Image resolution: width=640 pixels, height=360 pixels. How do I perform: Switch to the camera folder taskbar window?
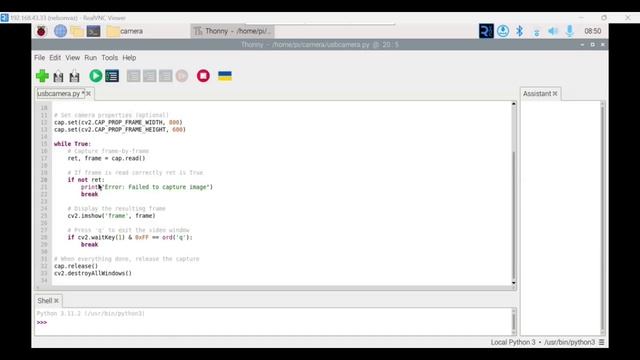tap(125, 31)
